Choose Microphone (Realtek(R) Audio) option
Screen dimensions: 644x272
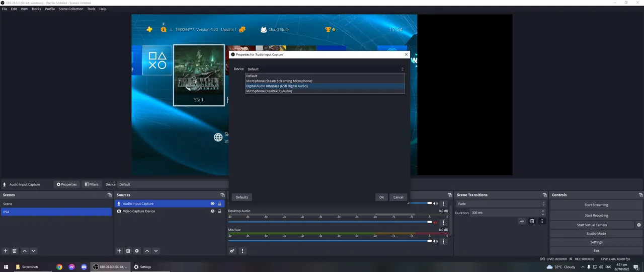click(x=325, y=91)
